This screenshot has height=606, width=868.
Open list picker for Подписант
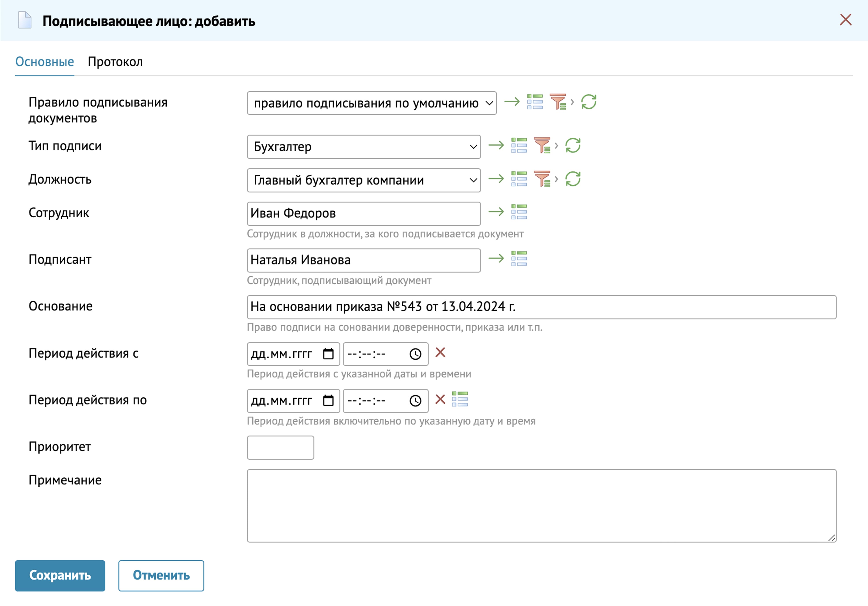pyautogui.click(x=519, y=259)
